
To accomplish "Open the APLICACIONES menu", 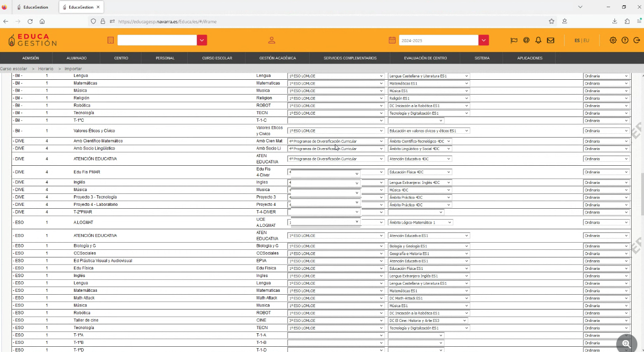I will [x=530, y=58].
